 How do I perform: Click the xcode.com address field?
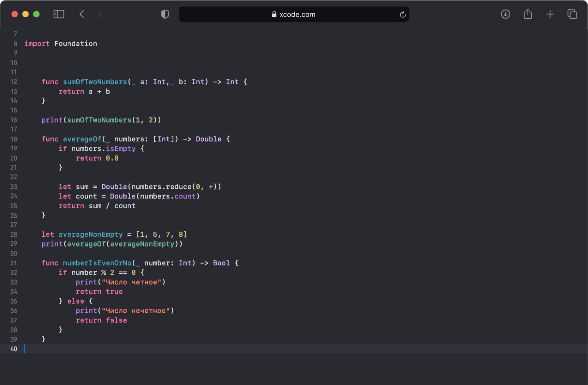click(x=294, y=14)
